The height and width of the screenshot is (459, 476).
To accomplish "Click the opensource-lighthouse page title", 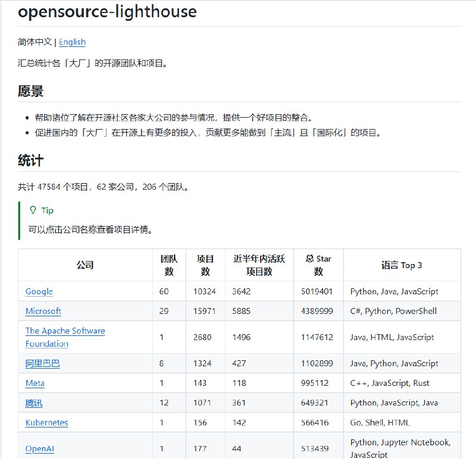I will (x=107, y=11).
